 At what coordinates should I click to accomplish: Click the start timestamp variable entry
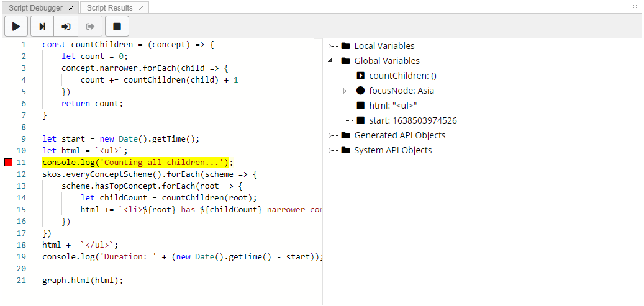click(x=412, y=120)
